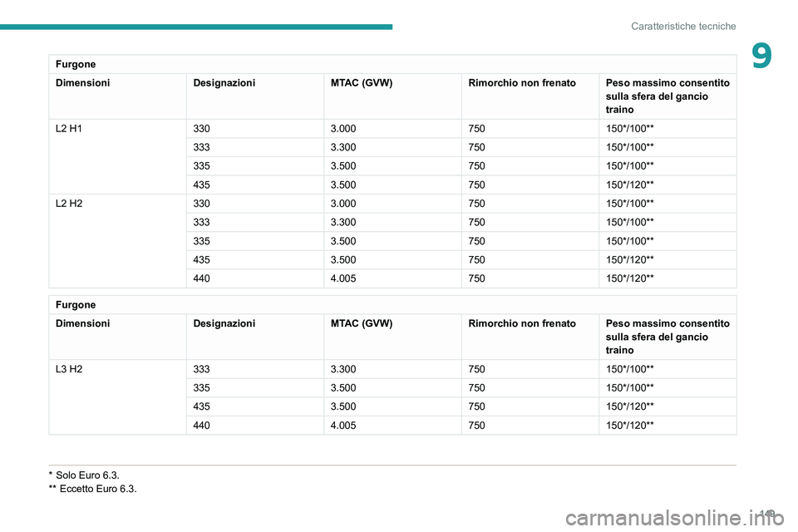Select designation 440 in the L2 H2 group

point(201,278)
